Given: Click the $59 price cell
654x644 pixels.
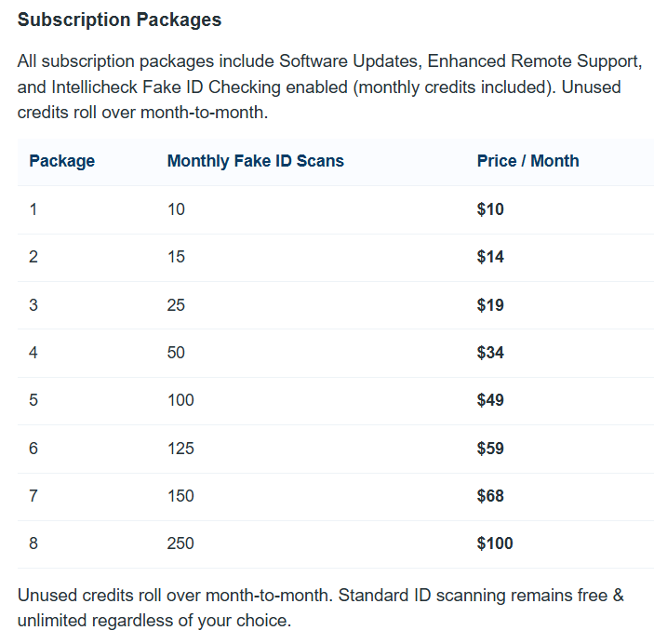Looking at the screenshot, I should [490, 449].
